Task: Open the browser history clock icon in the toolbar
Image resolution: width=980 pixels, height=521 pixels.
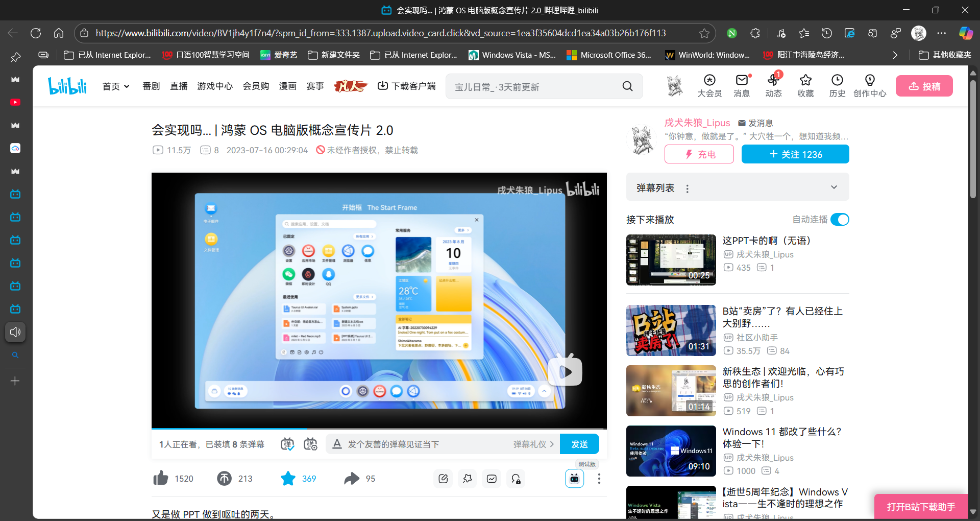Action: click(x=827, y=33)
